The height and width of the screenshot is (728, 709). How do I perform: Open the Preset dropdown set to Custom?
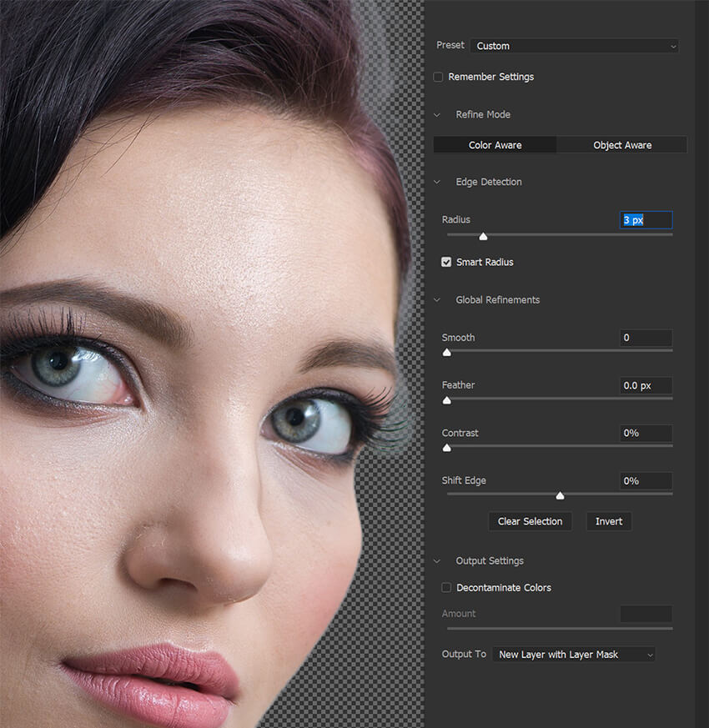pyautogui.click(x=574, y=46)
